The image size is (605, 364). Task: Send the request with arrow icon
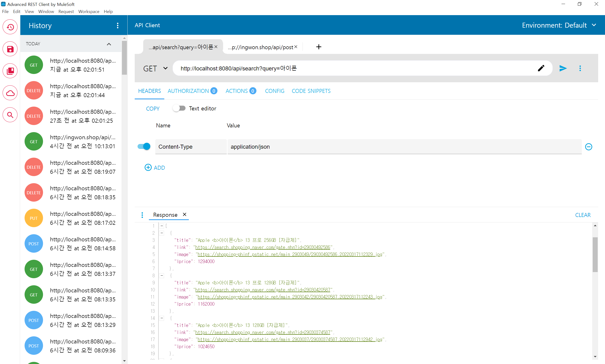(563, 68)
